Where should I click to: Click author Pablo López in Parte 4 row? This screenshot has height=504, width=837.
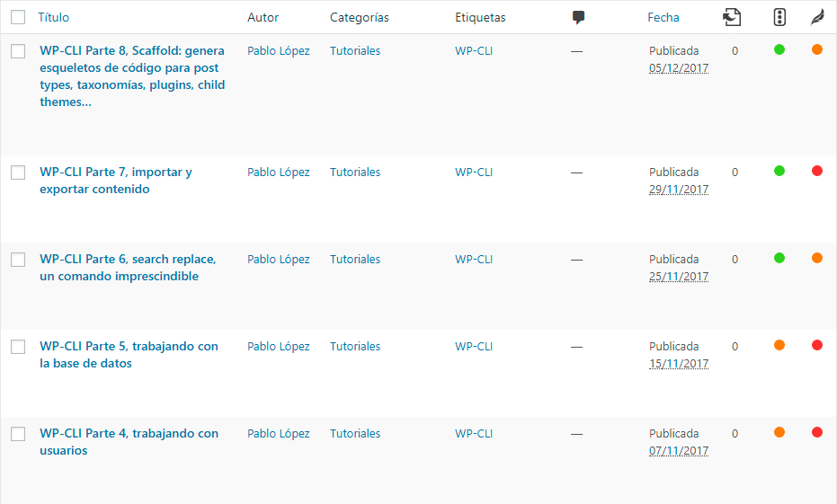[x=278, y=434]
